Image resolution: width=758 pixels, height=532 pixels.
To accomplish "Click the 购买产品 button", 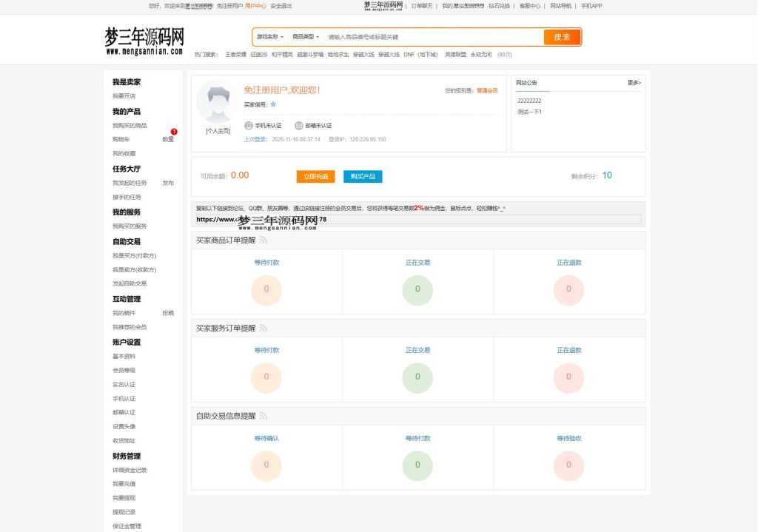I will pyautogui.click(x=362, y=177).
